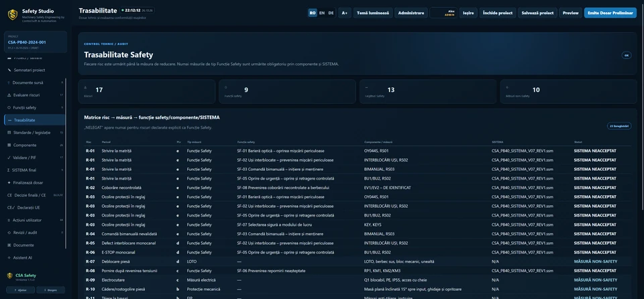644x299 pixels.
Task: Click the KEY, KEYS component cell
Action: tap(372, 225)
